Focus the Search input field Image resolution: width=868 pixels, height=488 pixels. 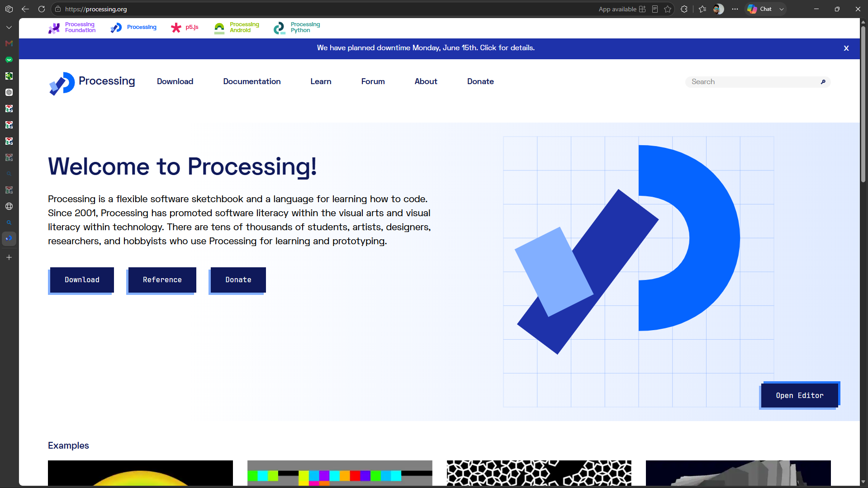point(753,82)
